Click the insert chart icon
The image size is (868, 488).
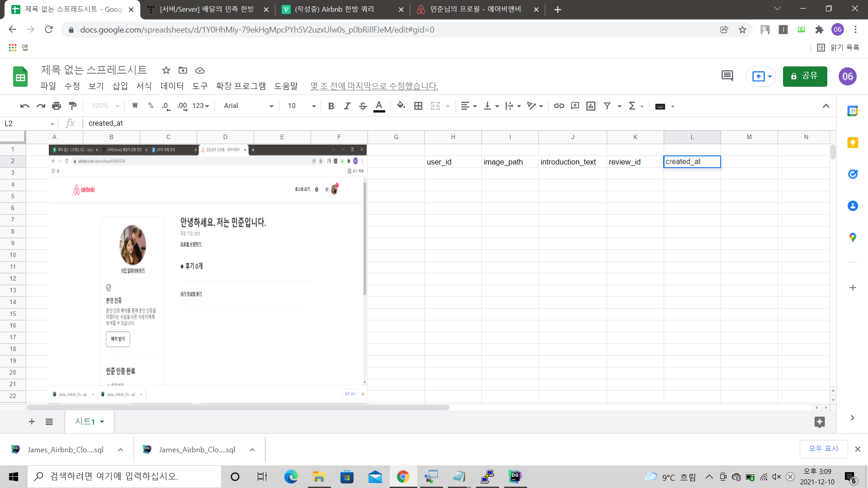pyautogui.click(x=590, y=106)
